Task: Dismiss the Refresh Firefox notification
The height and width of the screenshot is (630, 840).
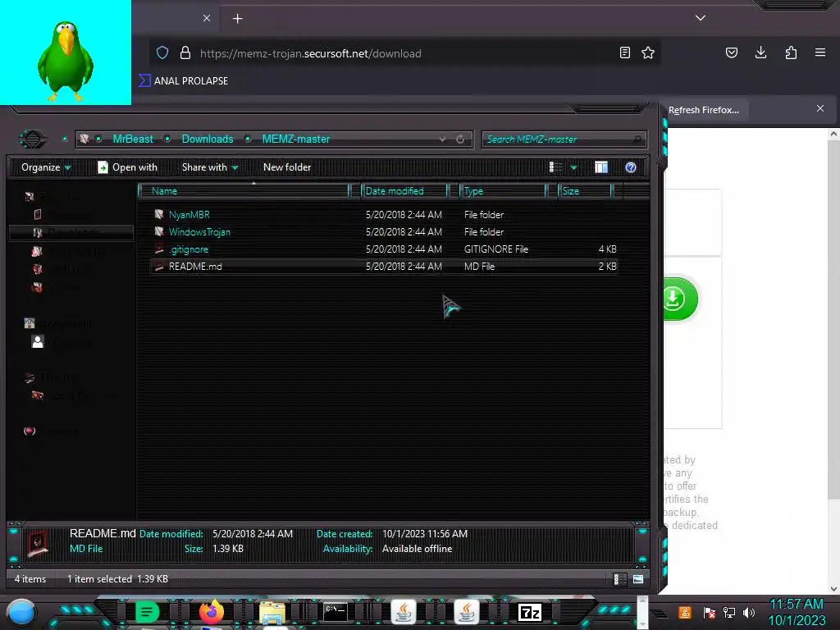Action: click(820, 109)
